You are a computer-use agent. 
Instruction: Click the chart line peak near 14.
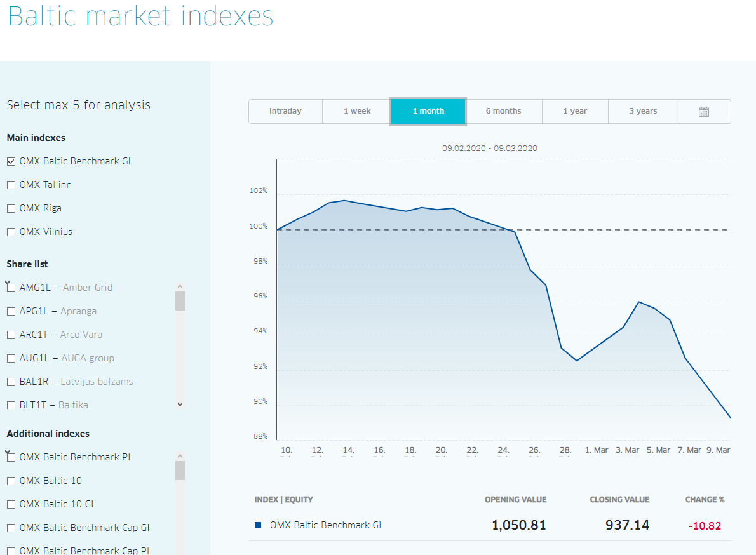pyautogui.click(x=344, y=201)
